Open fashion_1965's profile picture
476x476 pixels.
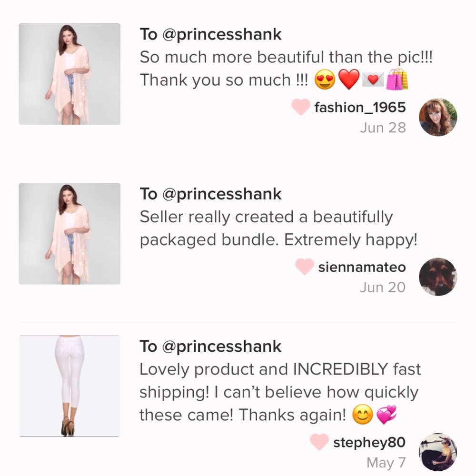438,117
